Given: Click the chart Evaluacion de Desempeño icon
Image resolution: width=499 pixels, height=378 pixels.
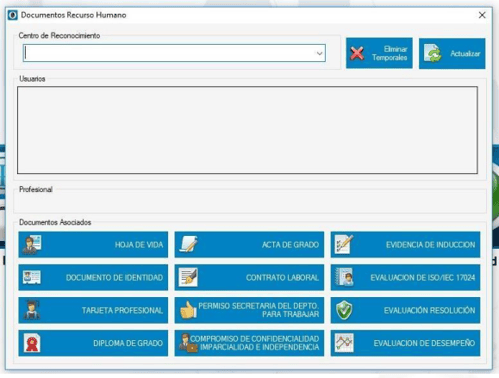Looking at the screenshot, I should click(344, 343).
